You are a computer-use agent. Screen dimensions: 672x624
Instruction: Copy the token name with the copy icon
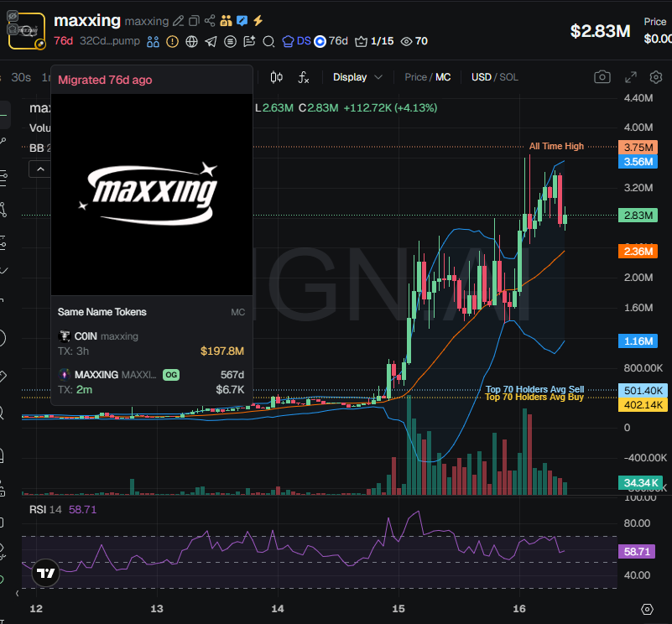tap(194, 21)
